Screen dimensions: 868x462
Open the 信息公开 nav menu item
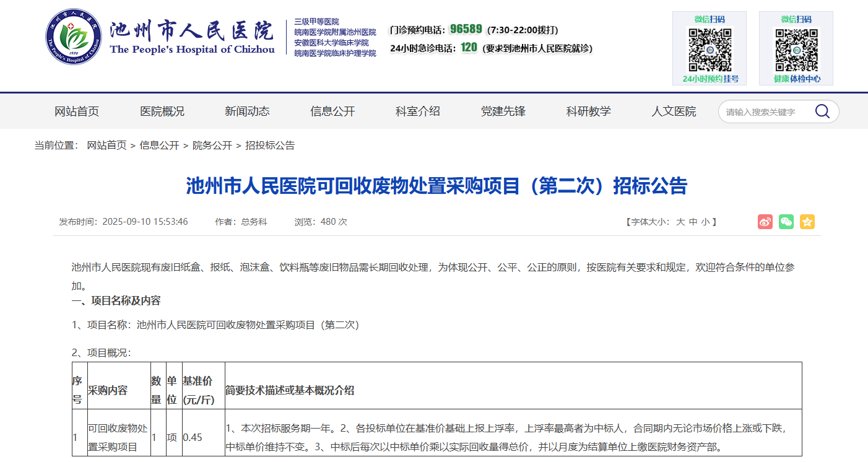point(332,111)
